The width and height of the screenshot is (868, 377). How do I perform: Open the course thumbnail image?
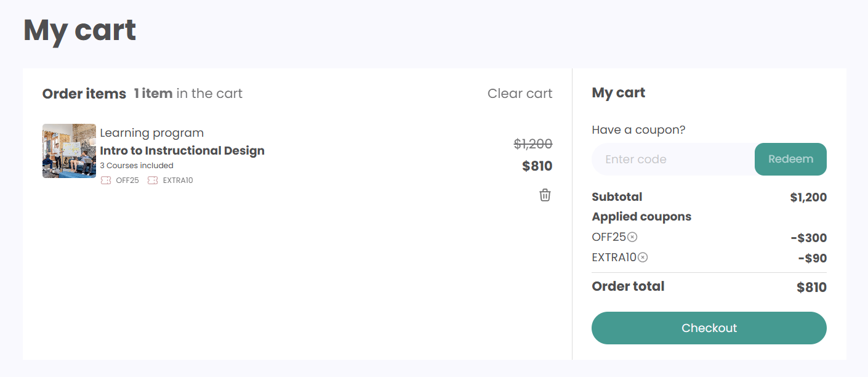tap(69, 151)
